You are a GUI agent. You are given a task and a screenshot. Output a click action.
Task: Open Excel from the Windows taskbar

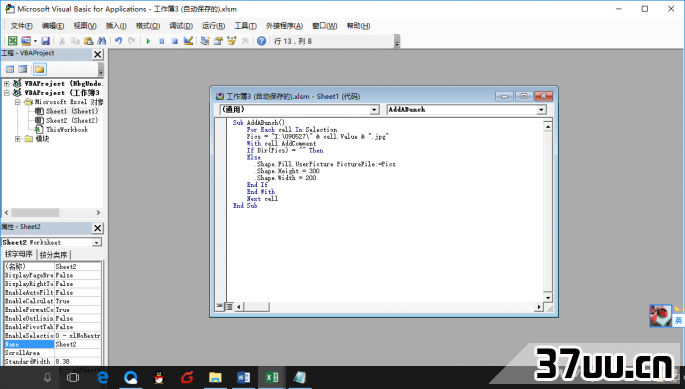coord(272,377)
